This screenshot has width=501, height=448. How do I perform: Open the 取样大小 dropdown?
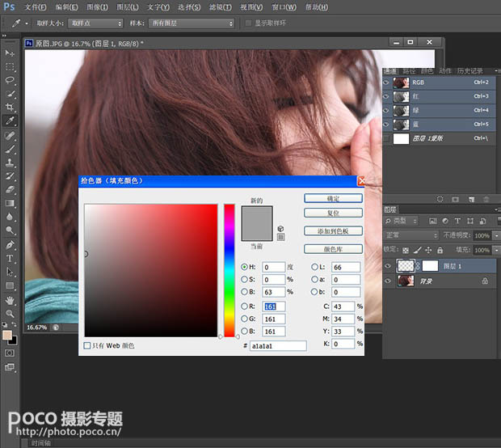[x=95, y=23]
